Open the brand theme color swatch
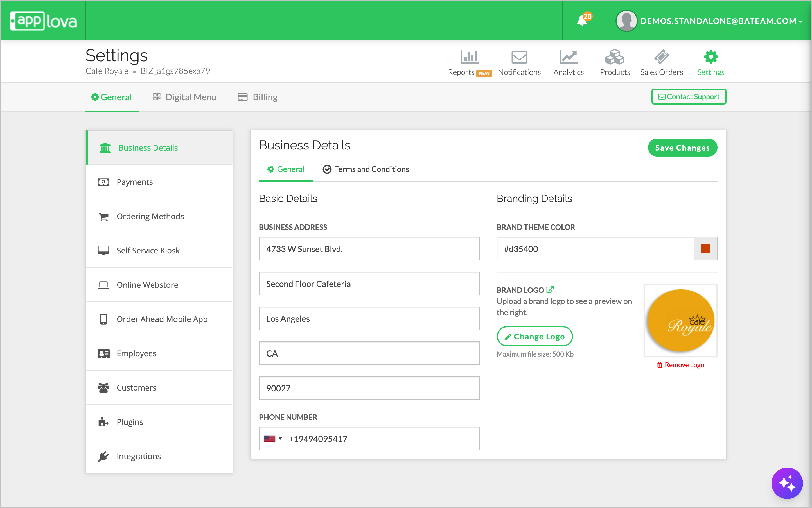Screen dimensions: 812x508 coord(705,249)
